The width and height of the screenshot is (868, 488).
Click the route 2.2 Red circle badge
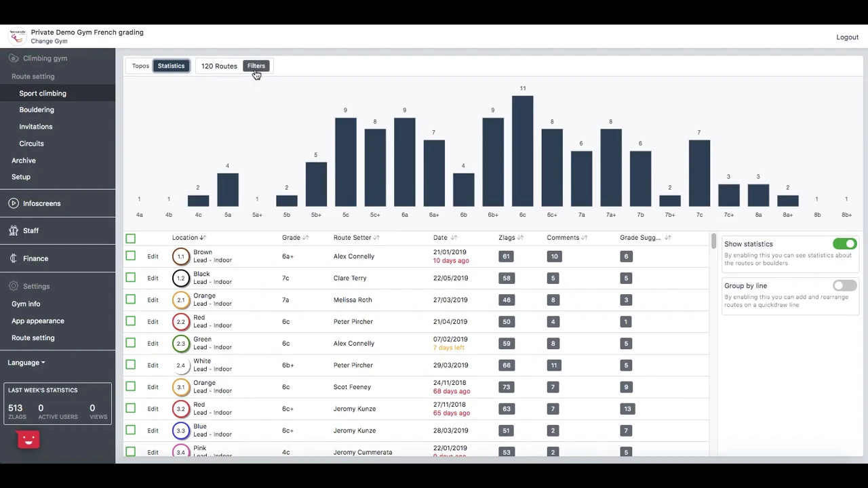point(180,321)
